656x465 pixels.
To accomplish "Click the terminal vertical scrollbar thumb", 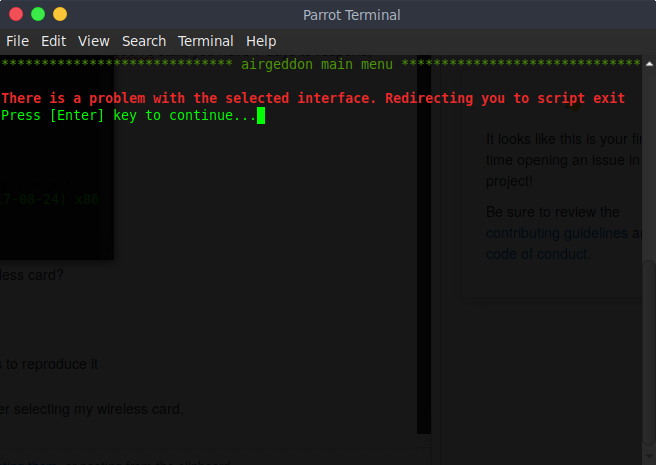I will (649, 354).
